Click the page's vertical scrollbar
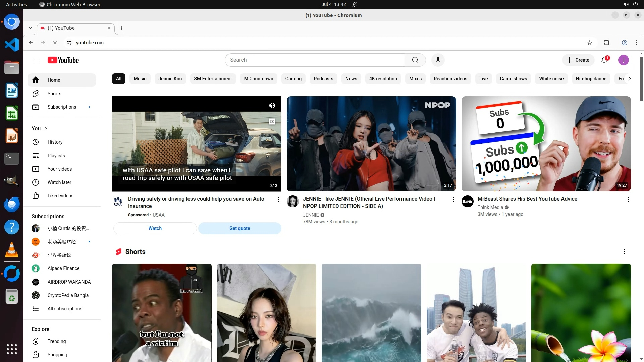644x362 pixels. coord(641,79)
